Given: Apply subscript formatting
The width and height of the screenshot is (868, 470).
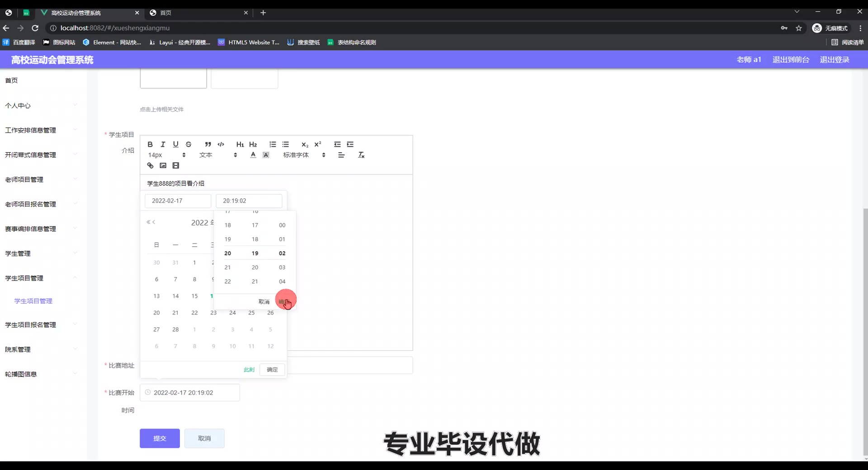Looking at the screenshot, I should click(x=305, y=144).
